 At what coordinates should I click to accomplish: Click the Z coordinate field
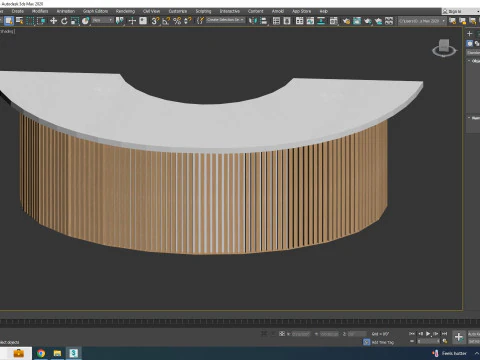point(357,334)
